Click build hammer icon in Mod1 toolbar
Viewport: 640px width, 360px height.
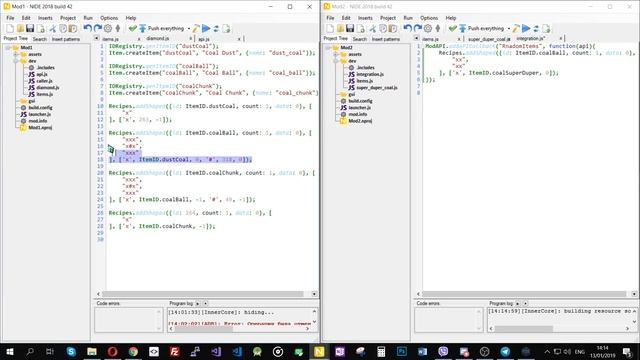[x=196, y=29]
